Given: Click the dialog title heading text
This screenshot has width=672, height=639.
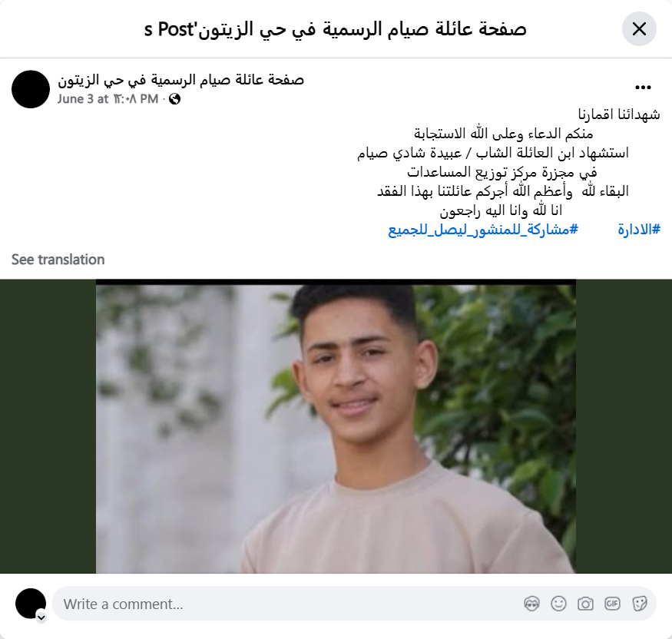Looking at the screenshot, I should [335, 29].
